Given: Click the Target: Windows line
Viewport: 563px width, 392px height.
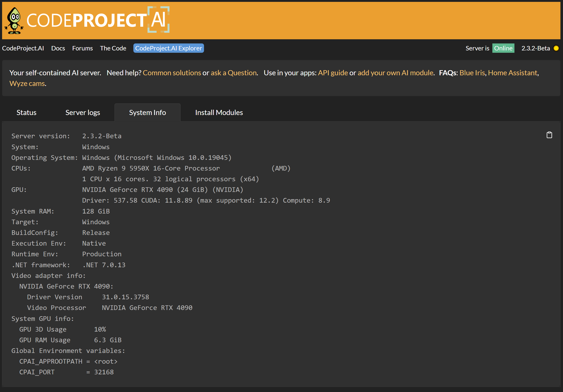Looking at the screenshot, I should (x=61, y=222).
